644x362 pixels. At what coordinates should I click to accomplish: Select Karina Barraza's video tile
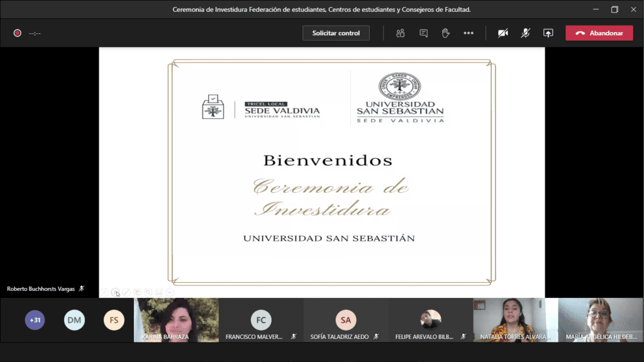[176, 320]
